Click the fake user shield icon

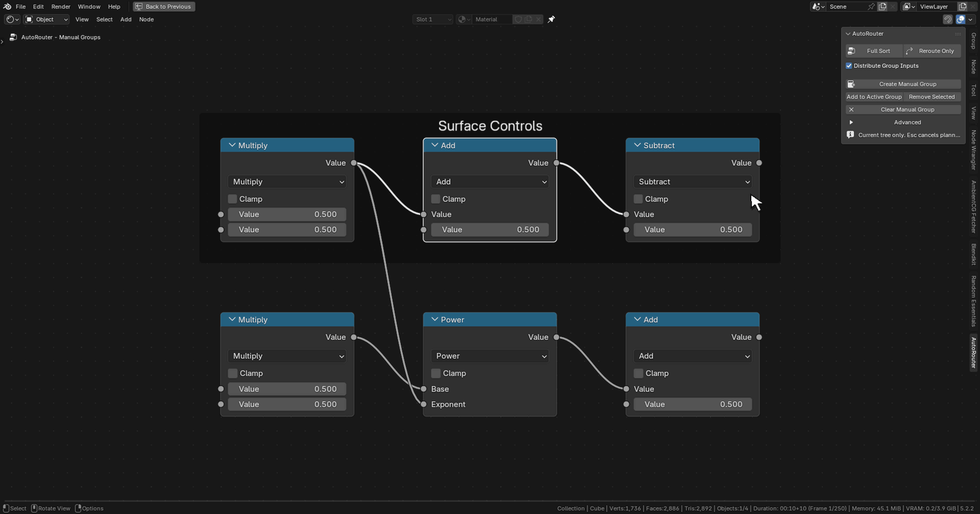pos(518,19)
